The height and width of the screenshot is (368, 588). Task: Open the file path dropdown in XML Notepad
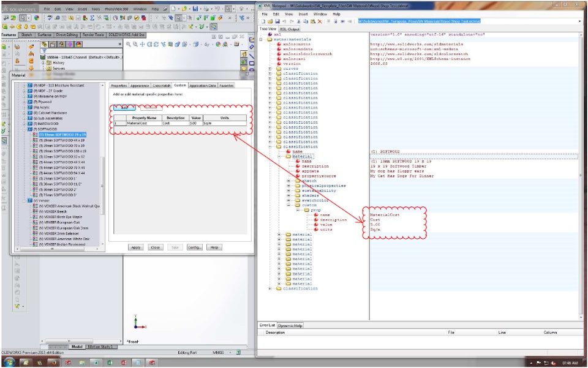(580, 21)
